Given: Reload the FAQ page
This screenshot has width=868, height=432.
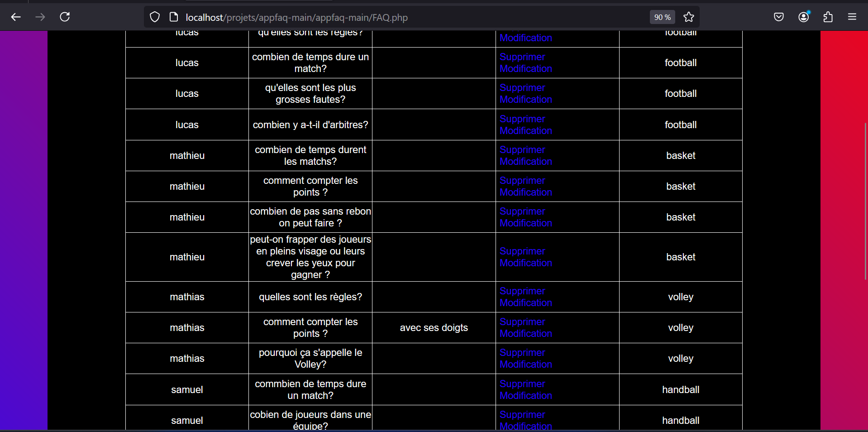Looking at the screenshot, I should coord(65,17).
